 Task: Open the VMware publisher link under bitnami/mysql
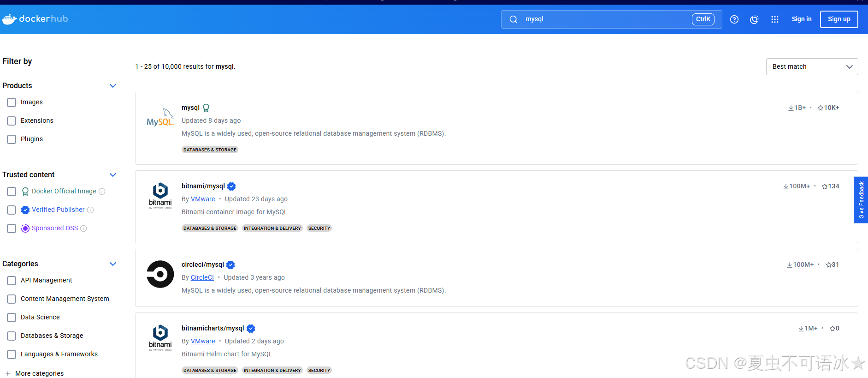[203, 199]
